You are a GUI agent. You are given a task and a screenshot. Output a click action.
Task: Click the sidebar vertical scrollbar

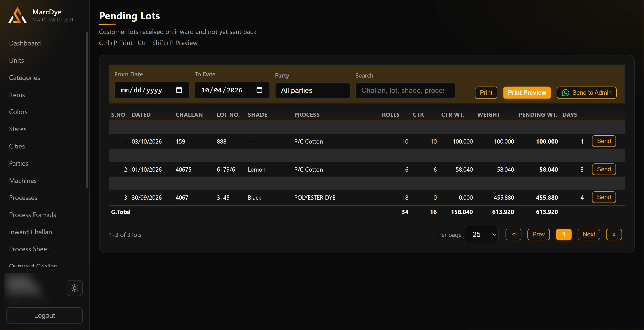[87, 110]
